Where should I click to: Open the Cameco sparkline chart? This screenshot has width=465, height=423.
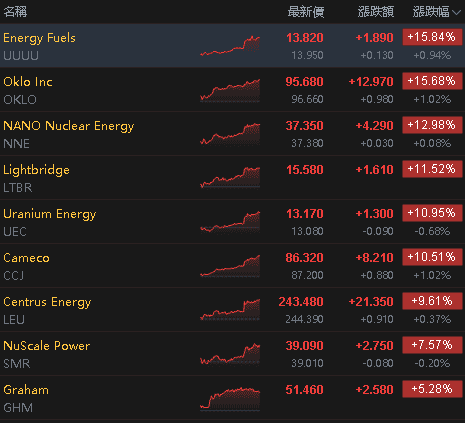(x=230, y=266)
